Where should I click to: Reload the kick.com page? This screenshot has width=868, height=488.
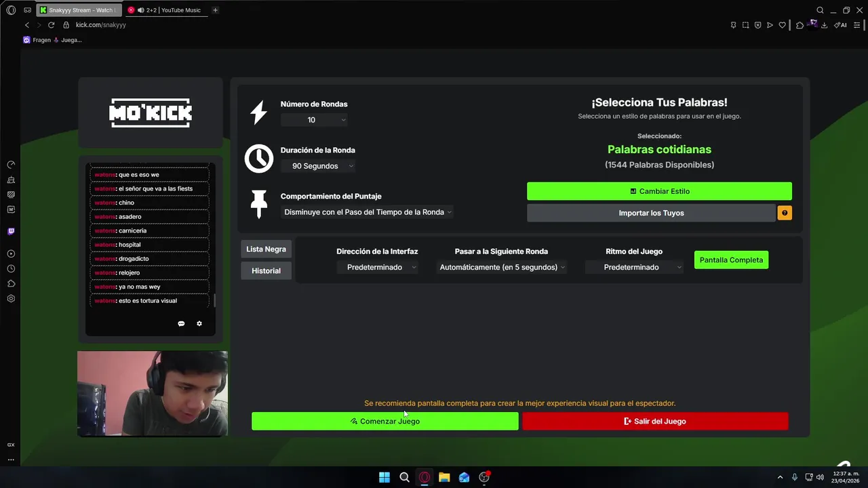(51, 25)
